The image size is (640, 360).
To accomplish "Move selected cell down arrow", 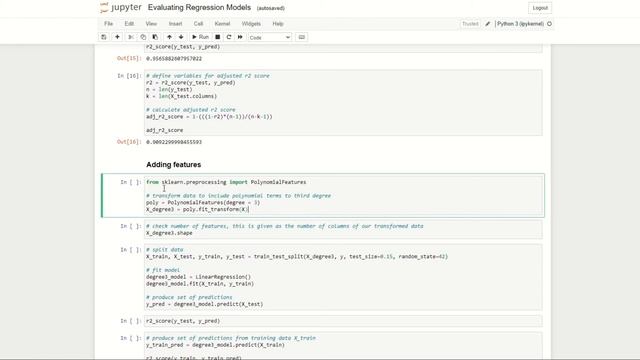I will (181, 37).
